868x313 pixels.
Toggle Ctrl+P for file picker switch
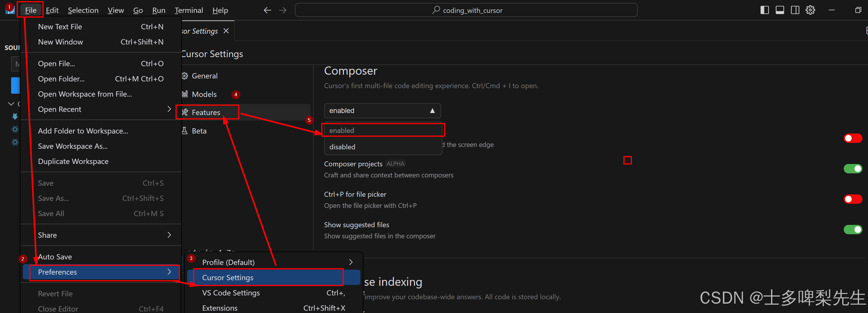(853, 199)
